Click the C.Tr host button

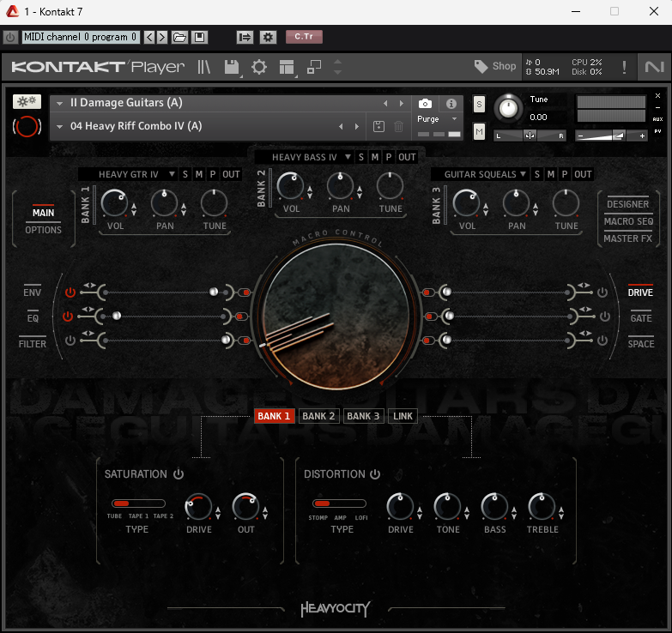click(304, 37)
